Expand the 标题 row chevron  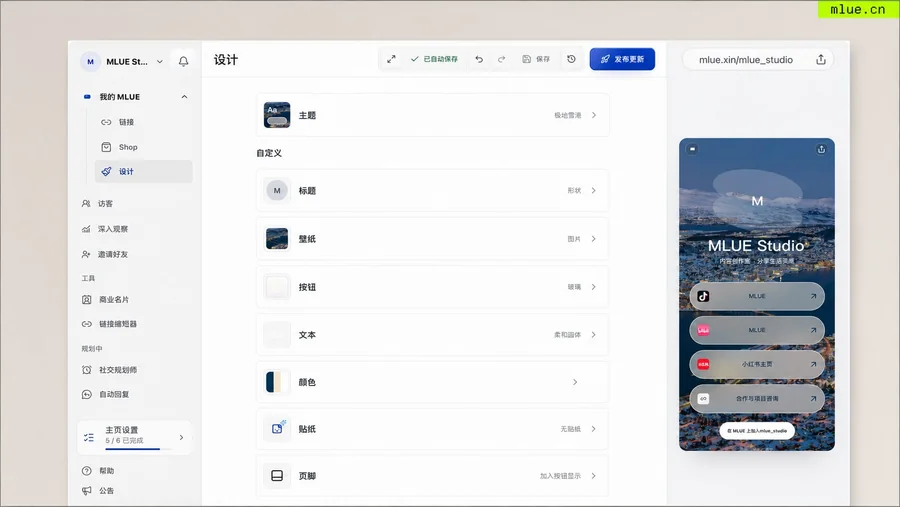click(593, 191)
